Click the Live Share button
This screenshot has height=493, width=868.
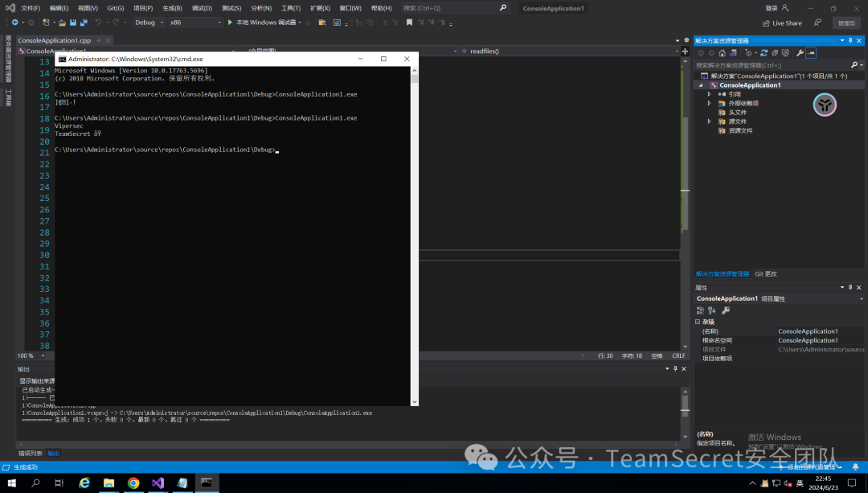pos(782,23)
